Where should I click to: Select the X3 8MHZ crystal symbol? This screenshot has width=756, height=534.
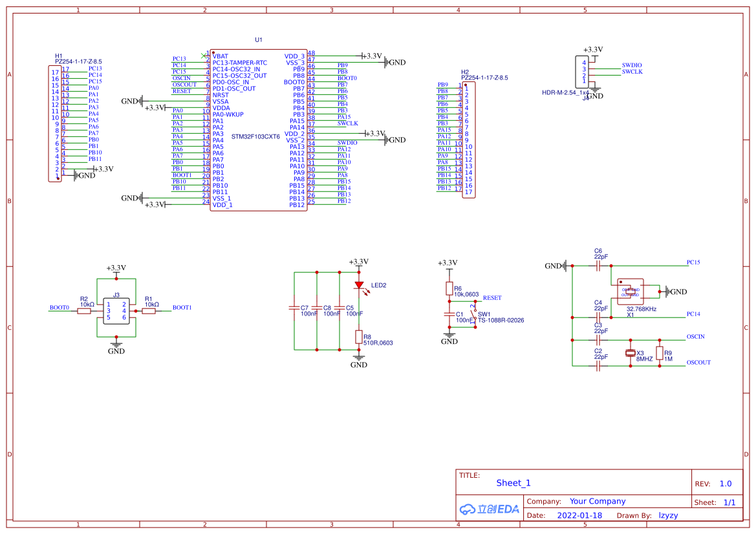pos(631,353)
